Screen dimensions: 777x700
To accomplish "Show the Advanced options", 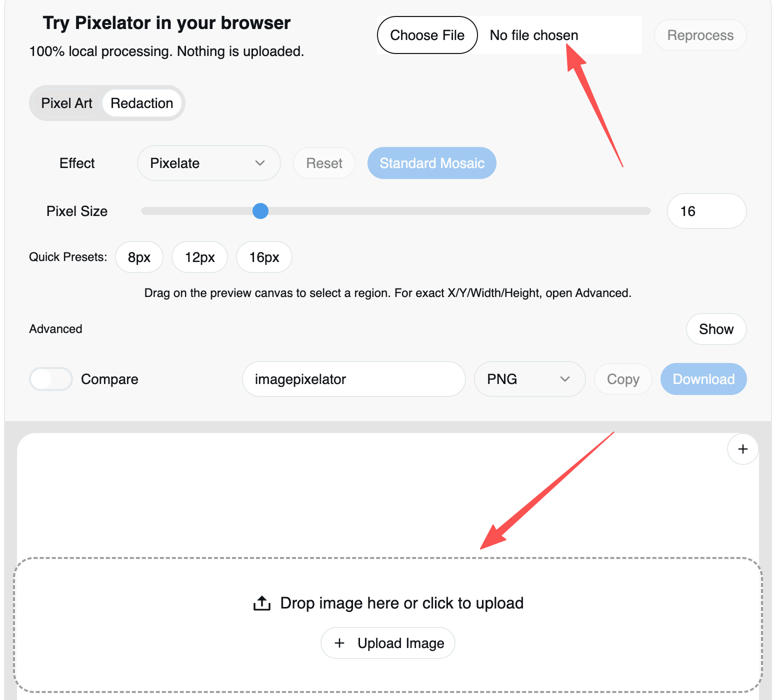I will click(x=716, y=329).
